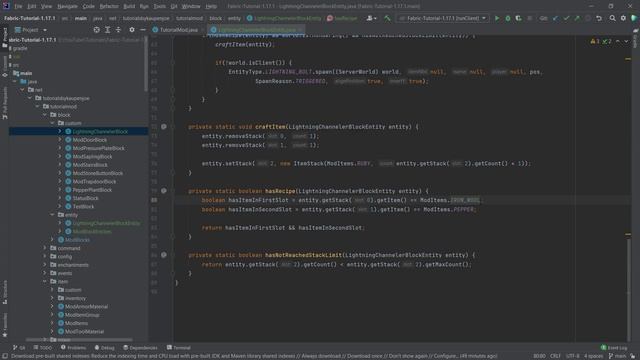The image size is (640, 360).
Task: Toggle Favorites side tool window
Action: tap(4, 325)
